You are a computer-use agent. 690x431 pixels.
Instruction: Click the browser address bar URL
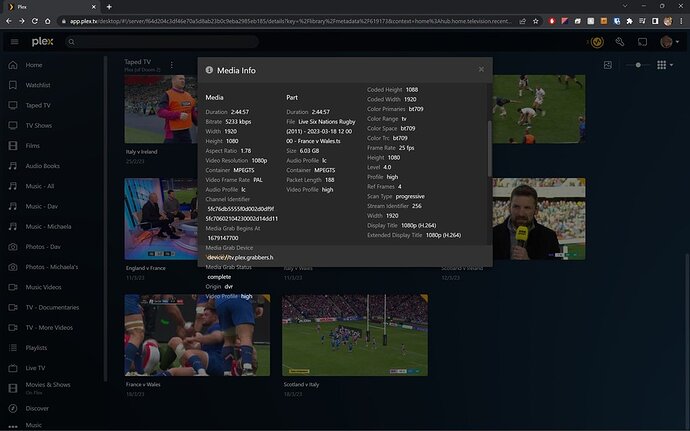pos(290,21)
